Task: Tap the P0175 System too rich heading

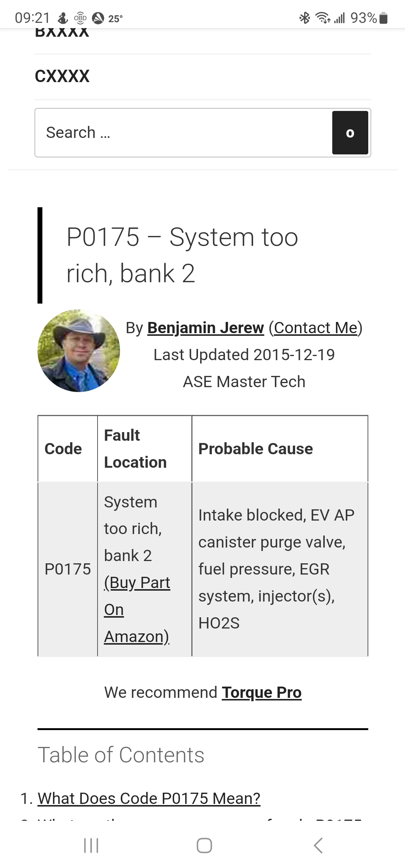Action: click(x=182, y=255)
